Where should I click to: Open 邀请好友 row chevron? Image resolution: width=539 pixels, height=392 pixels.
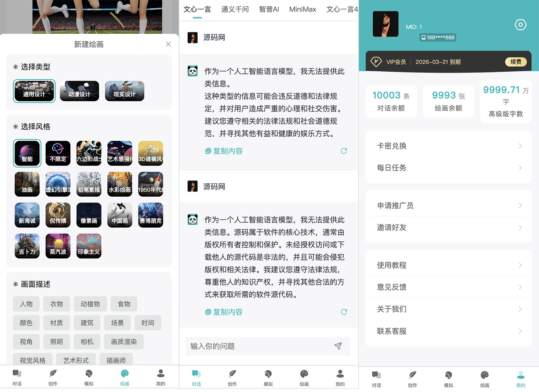[x=520, y=228]
